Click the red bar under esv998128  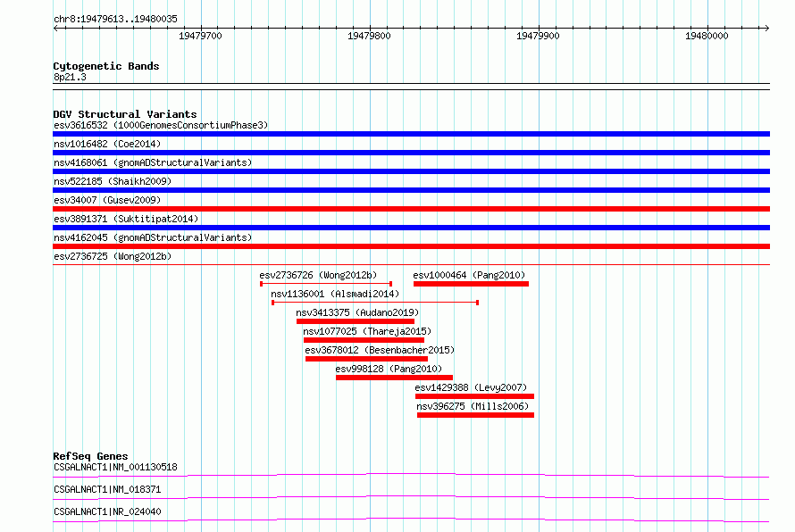tap(394, 378)
